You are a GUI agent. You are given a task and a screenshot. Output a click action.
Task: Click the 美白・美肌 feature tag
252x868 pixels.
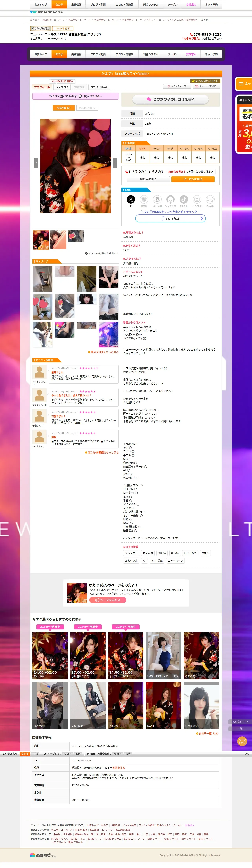[157, 561]
